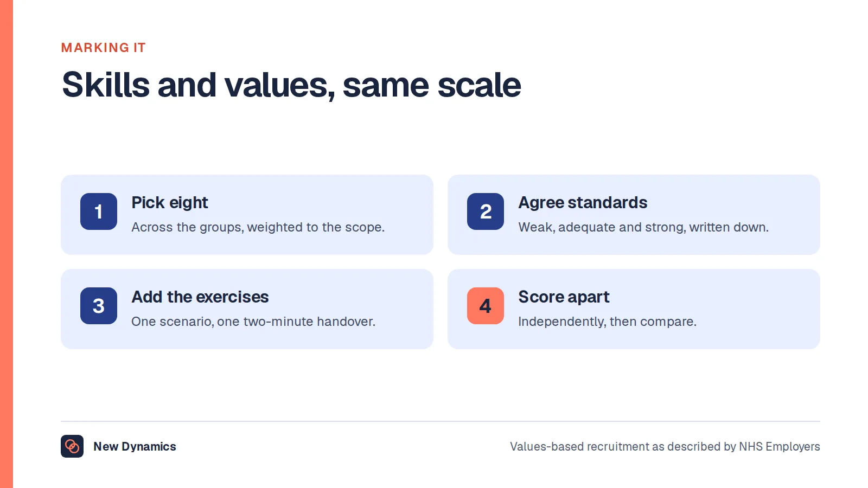This screenshot has width=868, height=488.
Task: Click 'One scenario, one two-minute handover.' text
Action: (253, 322)
